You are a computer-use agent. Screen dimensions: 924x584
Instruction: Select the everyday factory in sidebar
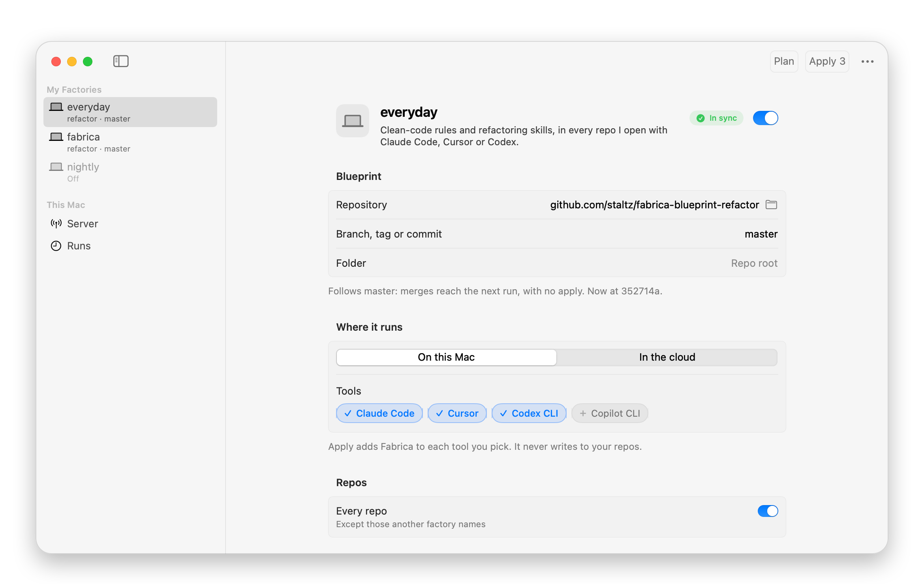click(130, 112)
